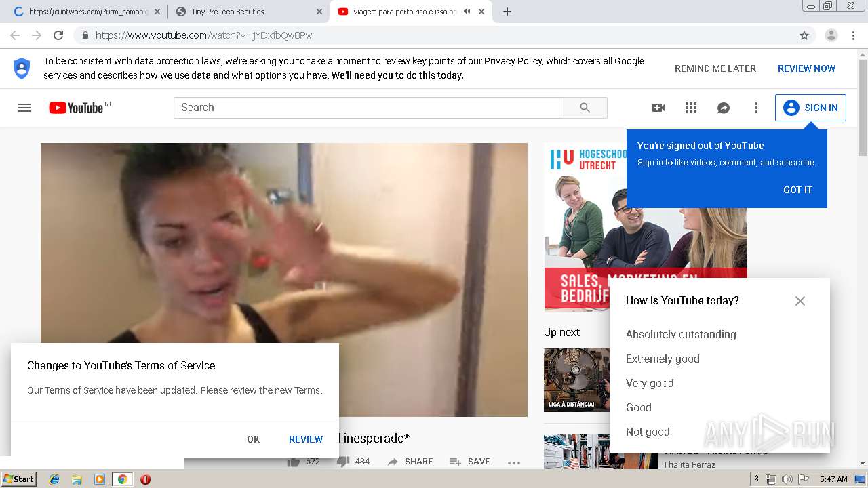The image size is (868, 488).
Task: Switch to the cuntwars.com browser tab
Action: pyautogui.click(x=88, y=12)
